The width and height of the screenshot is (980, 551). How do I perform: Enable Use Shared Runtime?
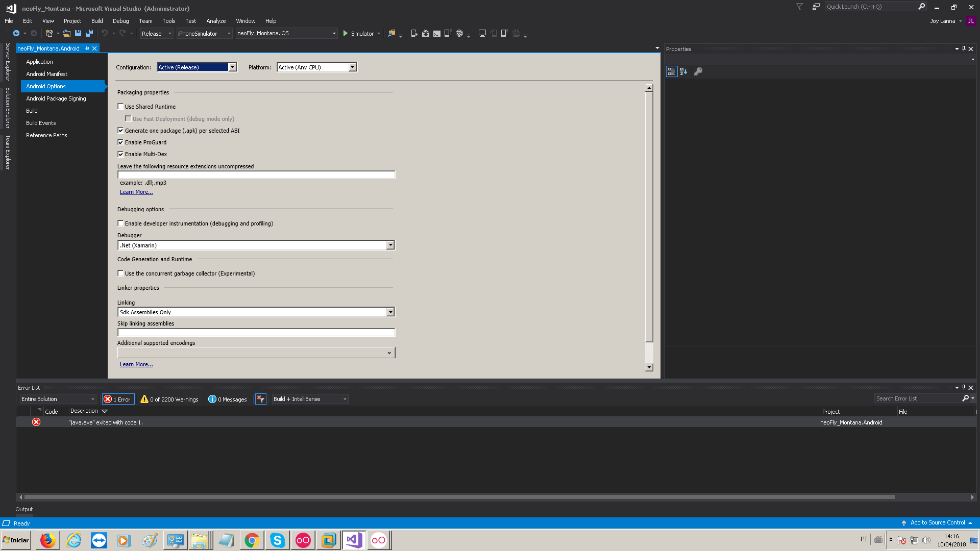(120, 106)
